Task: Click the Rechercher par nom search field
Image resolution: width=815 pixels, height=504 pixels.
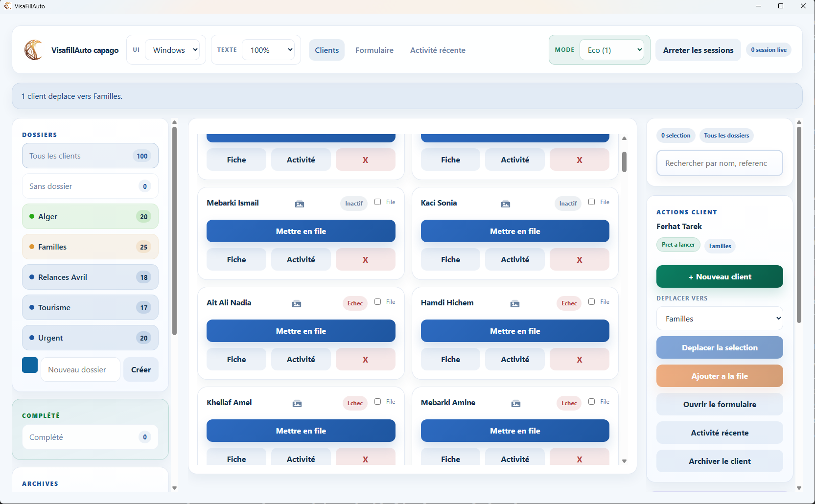Action: (x=719, y=163)
